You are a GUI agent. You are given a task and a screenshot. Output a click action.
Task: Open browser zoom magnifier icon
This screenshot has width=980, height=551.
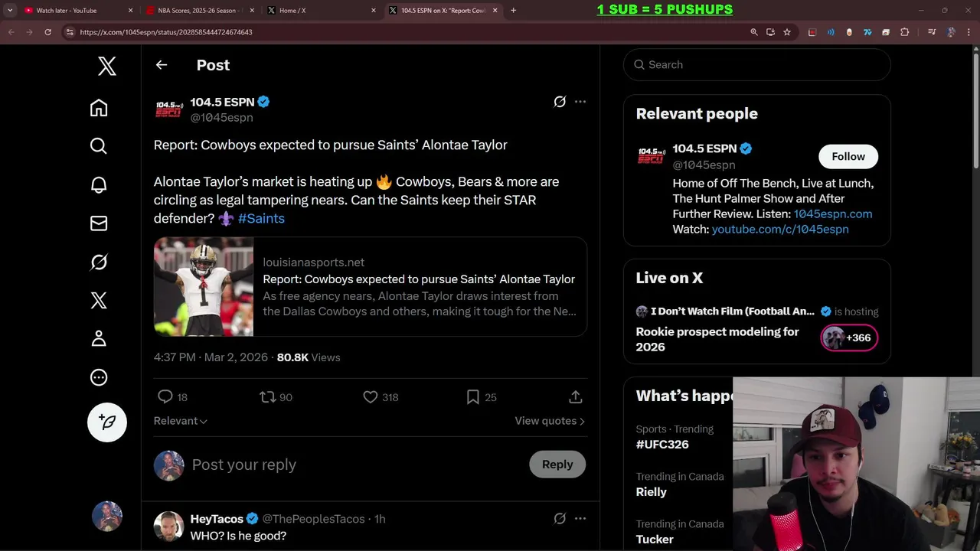coord(754,32)
